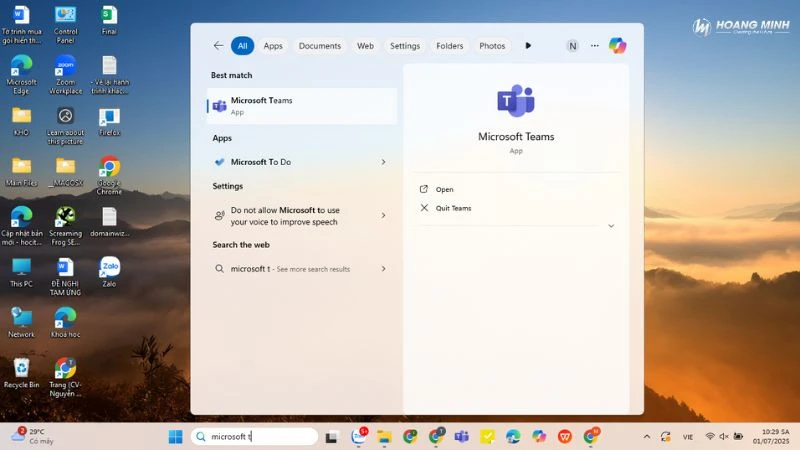The width and height of the screenshot is (800, 450).
Task: Click the battery tray icon
Action: click(x=738, y=437)
